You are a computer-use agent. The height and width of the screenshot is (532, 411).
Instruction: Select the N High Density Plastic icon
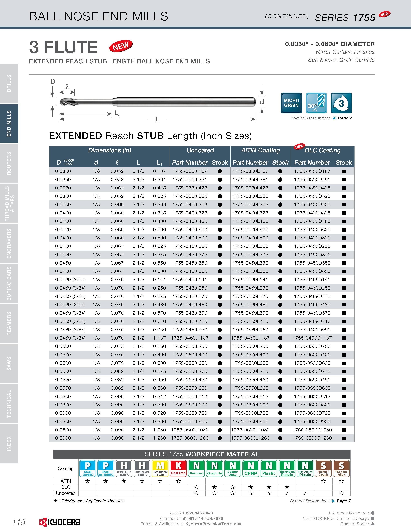coord(305,468)
